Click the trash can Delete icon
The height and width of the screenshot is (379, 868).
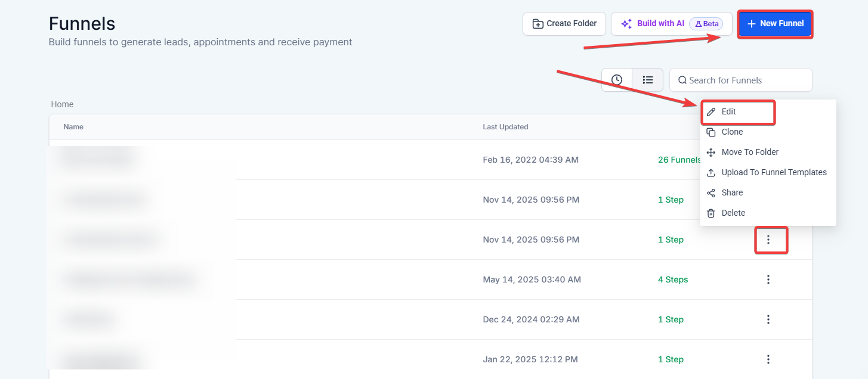pos(711,213)
